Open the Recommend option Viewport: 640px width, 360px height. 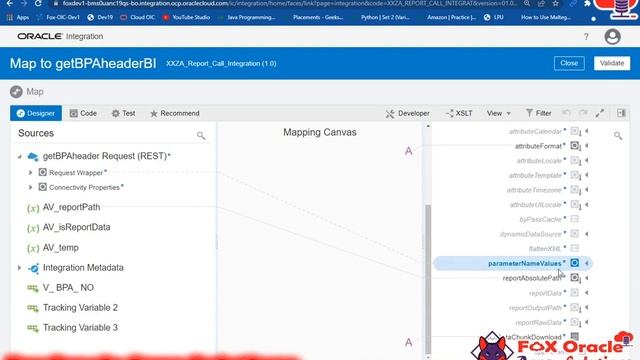click(x=175, y=113)
